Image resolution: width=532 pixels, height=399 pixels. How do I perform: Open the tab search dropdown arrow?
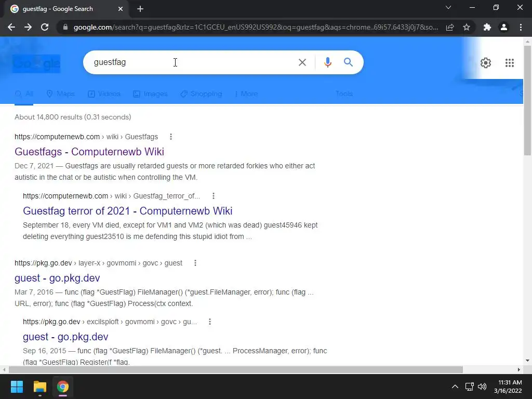click(x=448, y=7)
